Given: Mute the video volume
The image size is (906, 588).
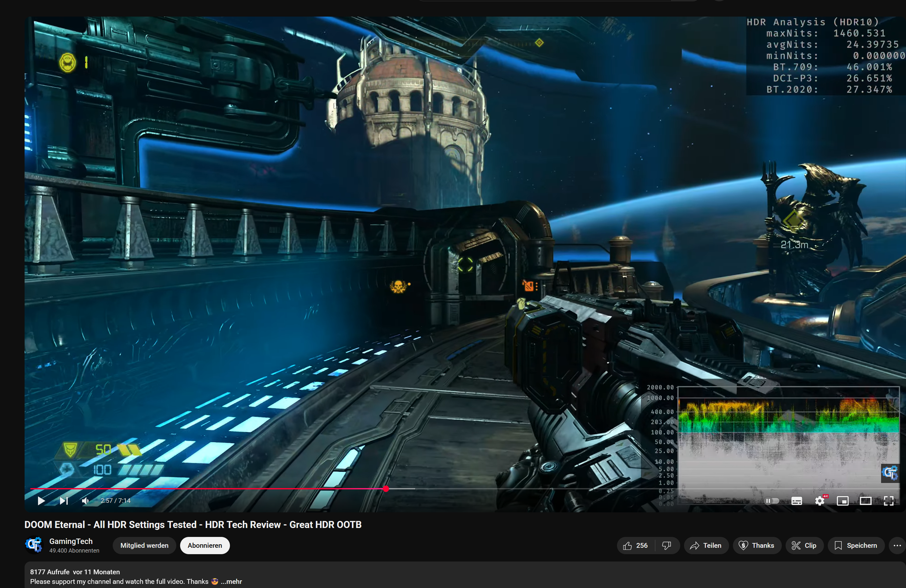Looking at the screenshot, I should coord(85,501).
